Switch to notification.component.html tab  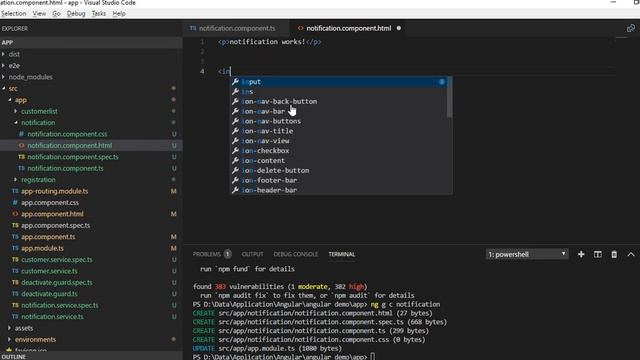coord(348,28)
